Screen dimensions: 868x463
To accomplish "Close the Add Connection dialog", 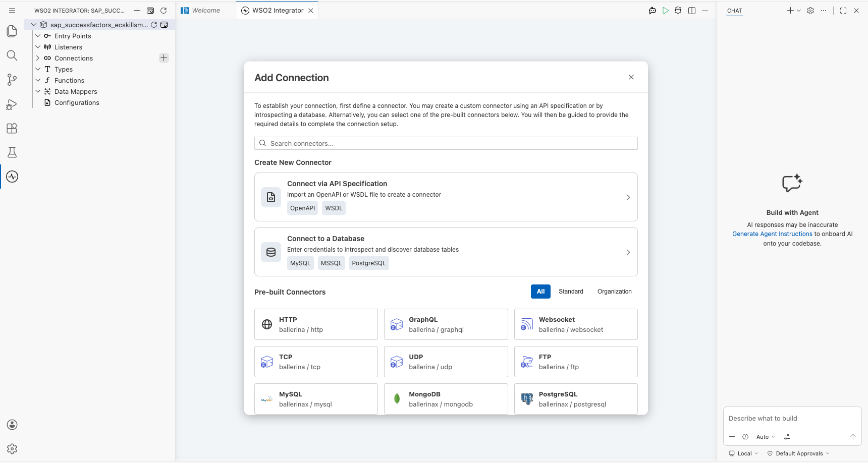I will pyautogui.click(x=631, y=77).
